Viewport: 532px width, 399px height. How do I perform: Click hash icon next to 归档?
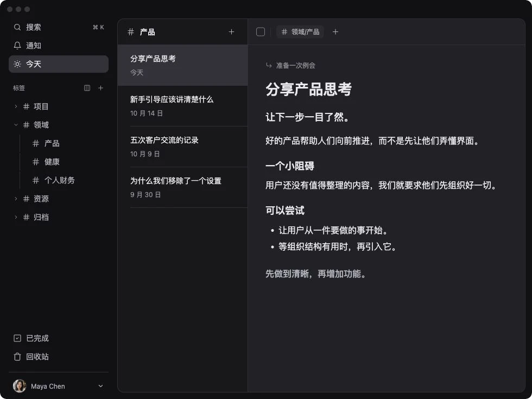[26, 217]
